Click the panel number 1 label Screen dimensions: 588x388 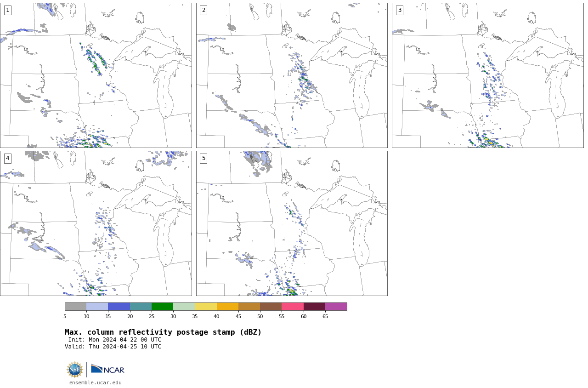click(x=8, y=10)
